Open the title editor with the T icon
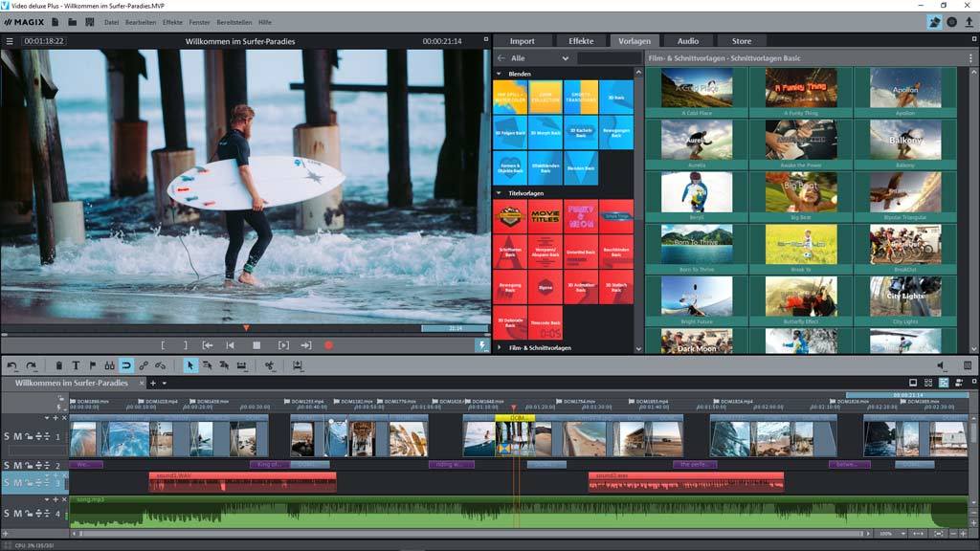Viewport: 980px width, 551px height. click(x=76, y=365)
